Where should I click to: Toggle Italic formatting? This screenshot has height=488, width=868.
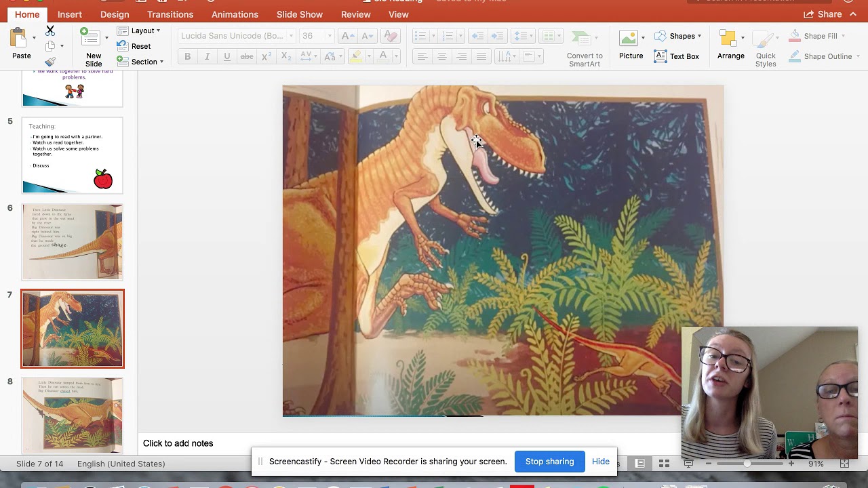(208, 56)
